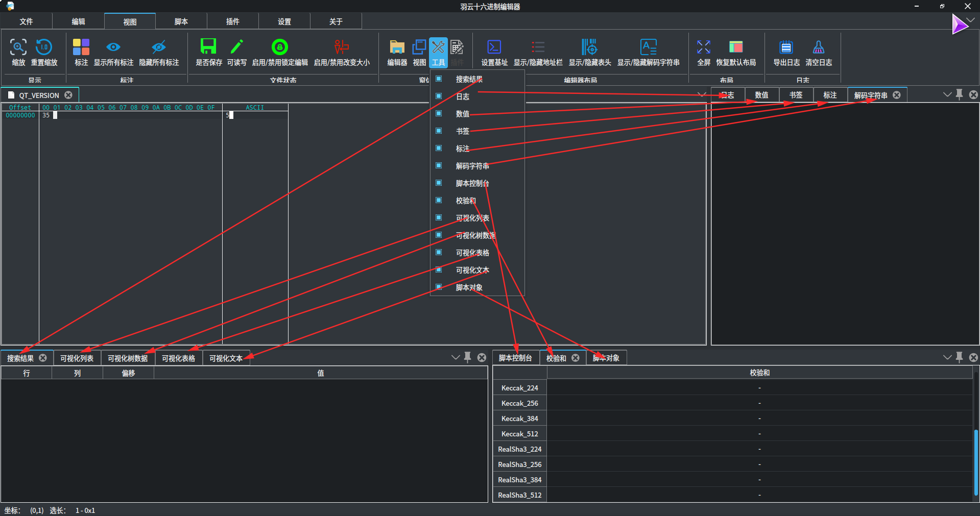Switch to the 脚本控制台 tab
980x516 pixels.
tap(515, 358)
